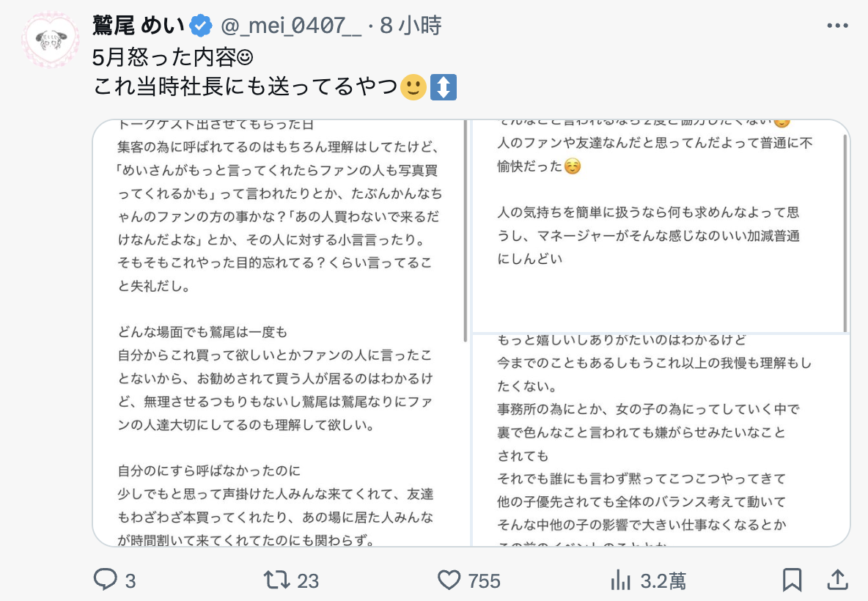Open the three-dot more options menu
This screenshot has height=601, width=868.
(837, 26)
